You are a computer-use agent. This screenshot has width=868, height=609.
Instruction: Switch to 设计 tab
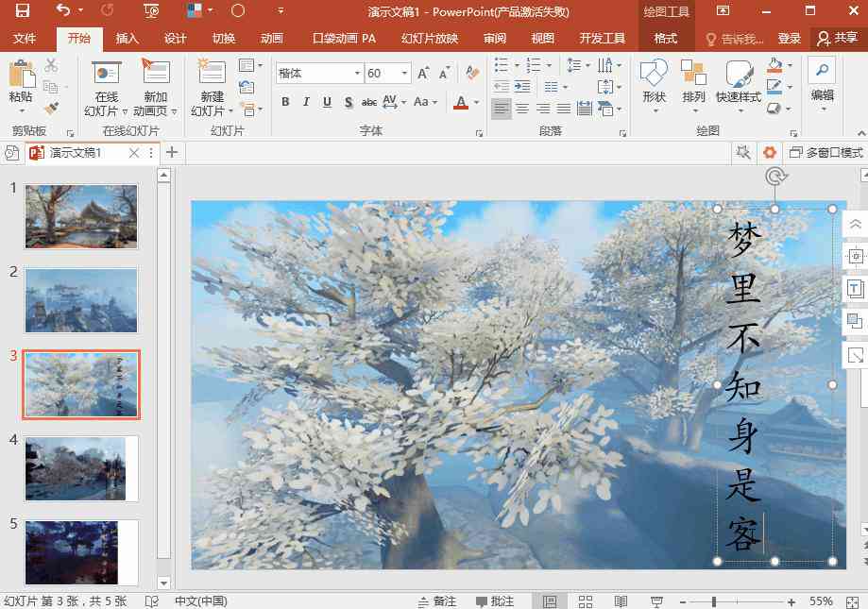pyautogui.click(x=175, y=38)
